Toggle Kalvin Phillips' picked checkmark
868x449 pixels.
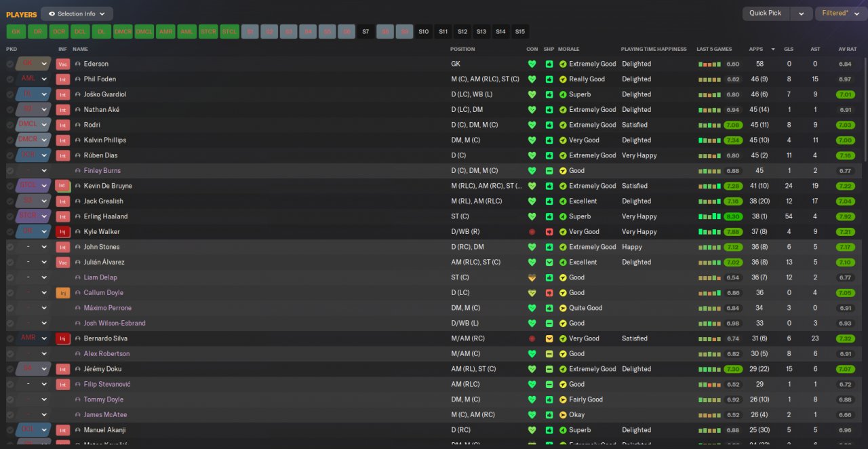(x=10, y=140)
